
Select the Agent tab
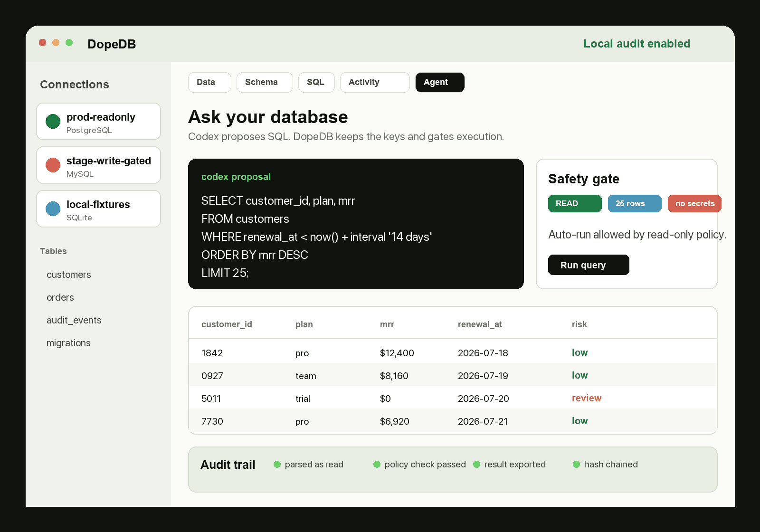click(x=440, y=82)
